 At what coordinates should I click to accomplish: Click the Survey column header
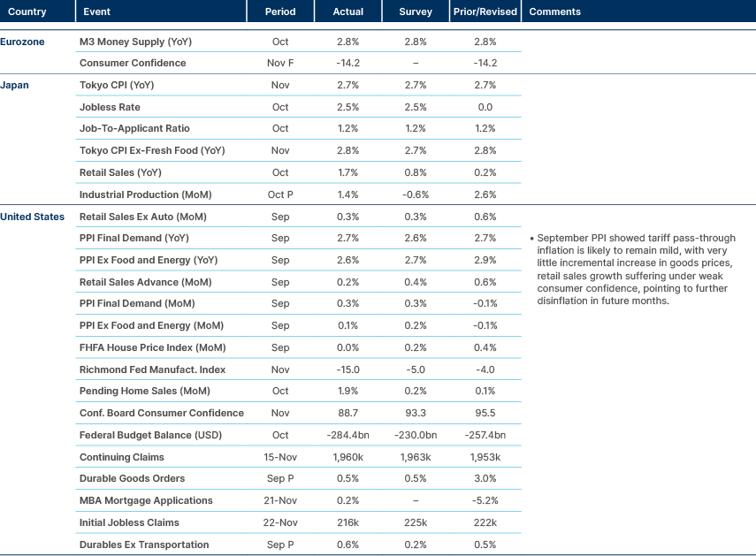[415, 11]
